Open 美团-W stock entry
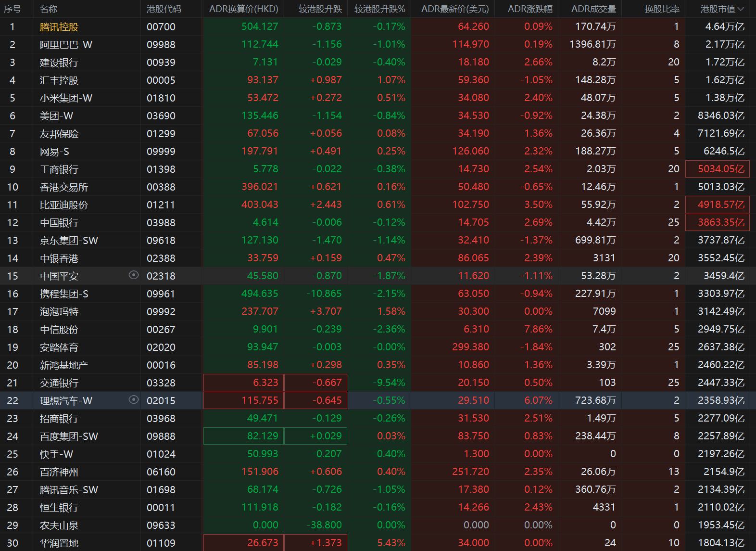The image size is (756, 551). 56,116
